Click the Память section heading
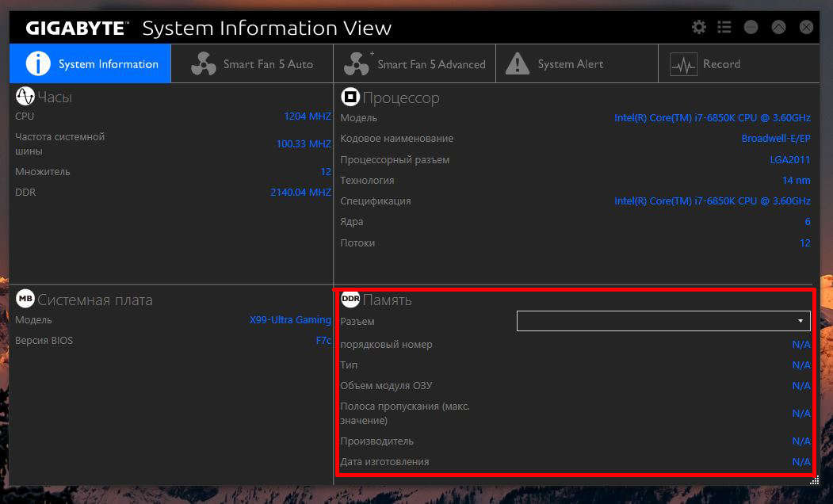This screenshot has height=504, width=833. click(x=388, y=300)
